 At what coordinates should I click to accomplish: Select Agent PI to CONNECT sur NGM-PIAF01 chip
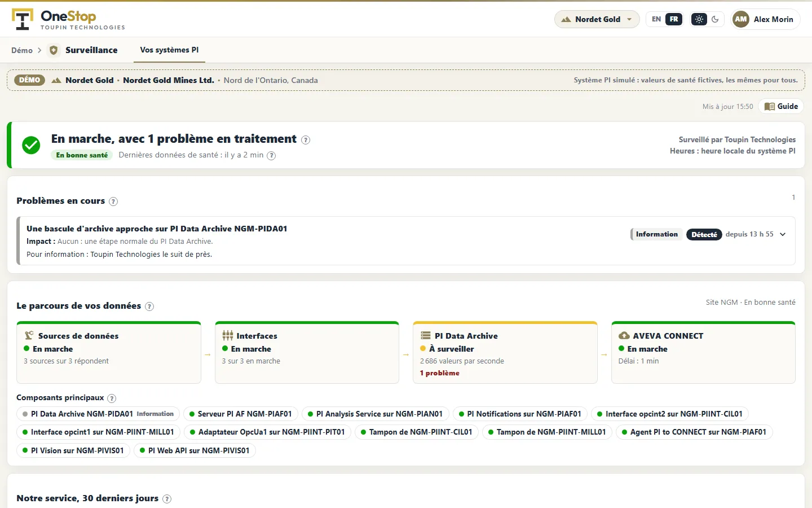694,432
